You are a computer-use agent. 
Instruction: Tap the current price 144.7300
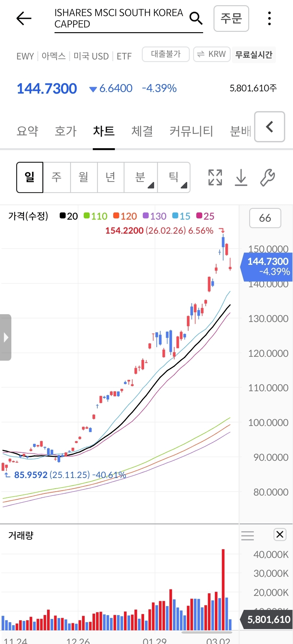47,88
